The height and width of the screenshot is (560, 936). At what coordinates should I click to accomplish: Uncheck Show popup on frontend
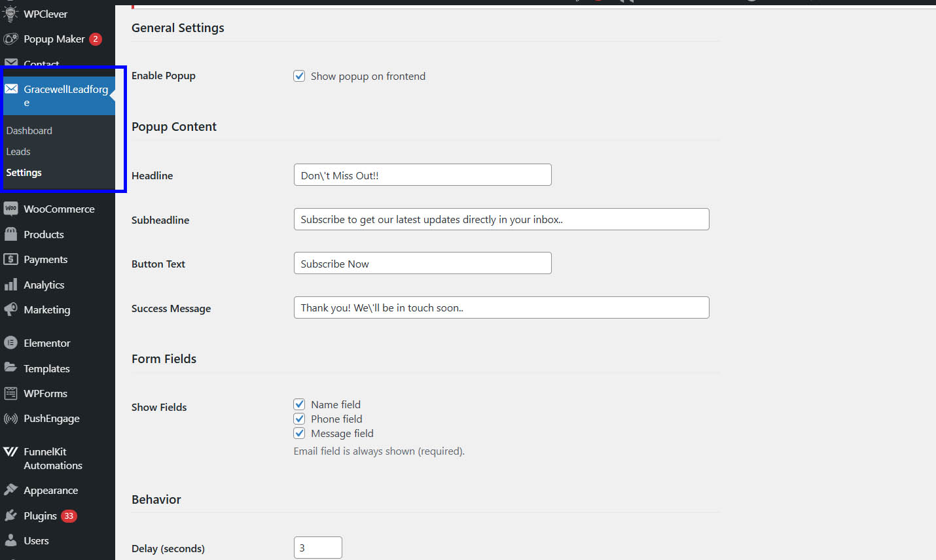tap(299, 76)
